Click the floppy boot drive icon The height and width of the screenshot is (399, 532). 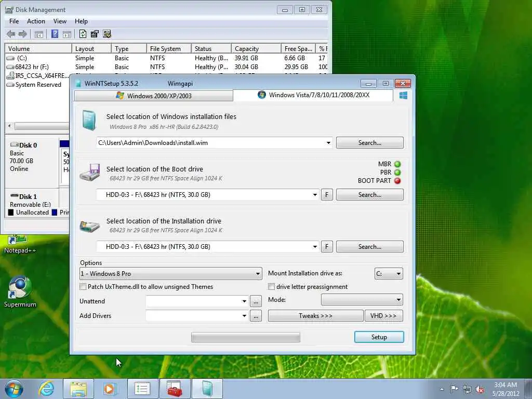[x=90, y=172]
